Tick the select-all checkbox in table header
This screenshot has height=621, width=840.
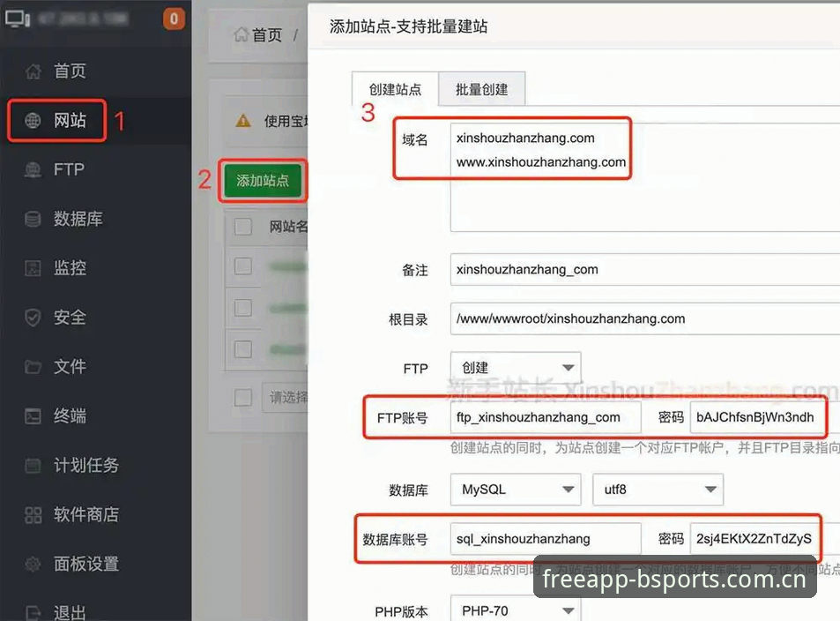pos(243,227)
